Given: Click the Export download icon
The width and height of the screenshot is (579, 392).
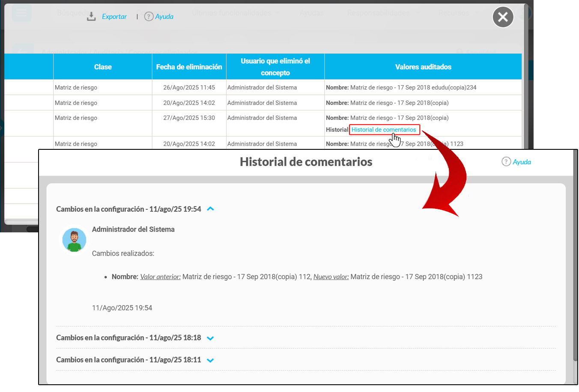Looking at the screenshot, I should pyautogui.click(x=91, y=17).
